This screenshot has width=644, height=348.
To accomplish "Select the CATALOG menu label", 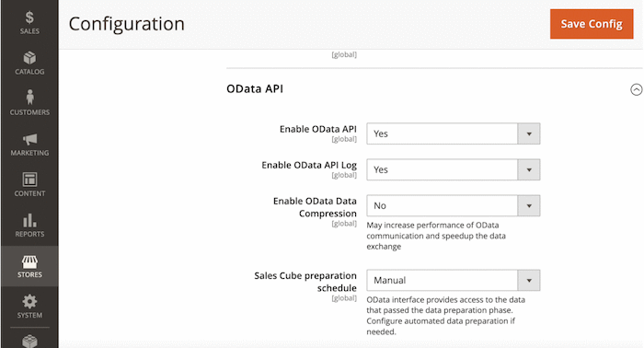I will (x=29, y=72).
